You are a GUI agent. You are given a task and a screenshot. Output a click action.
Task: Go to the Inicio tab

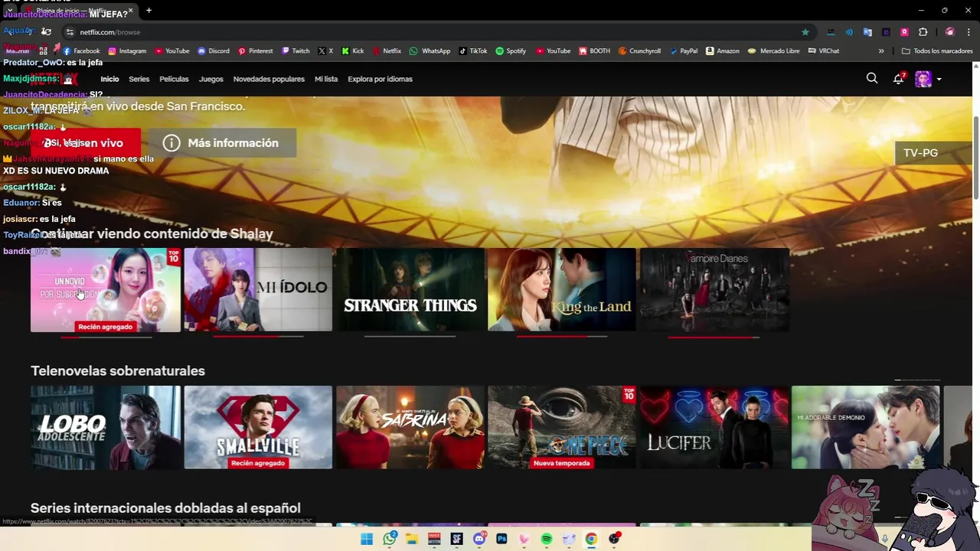(x=109, y=79)
